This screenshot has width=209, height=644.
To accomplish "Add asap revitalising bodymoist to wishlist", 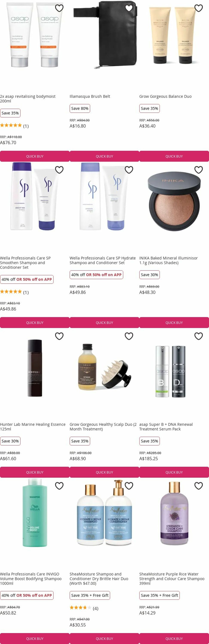I will coord(59,8).
